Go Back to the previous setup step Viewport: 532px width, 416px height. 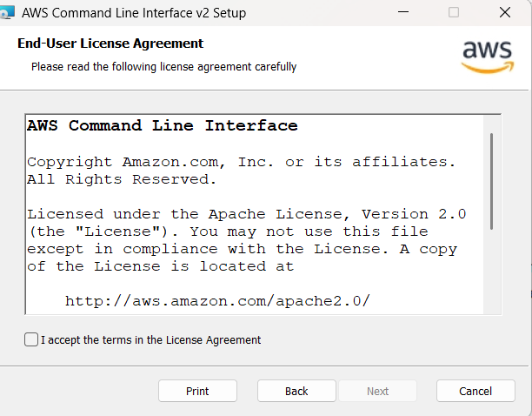(296, 391)
